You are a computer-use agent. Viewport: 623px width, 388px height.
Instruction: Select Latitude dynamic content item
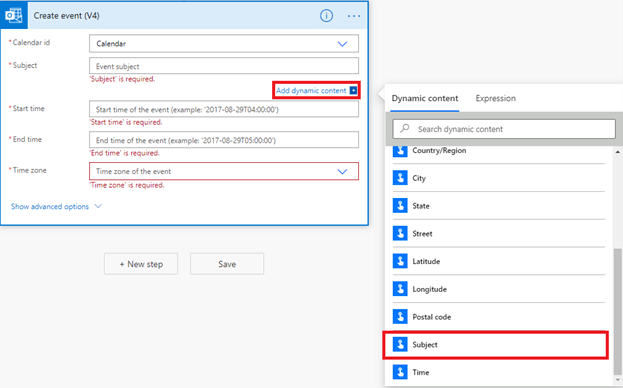click(499, 261)
